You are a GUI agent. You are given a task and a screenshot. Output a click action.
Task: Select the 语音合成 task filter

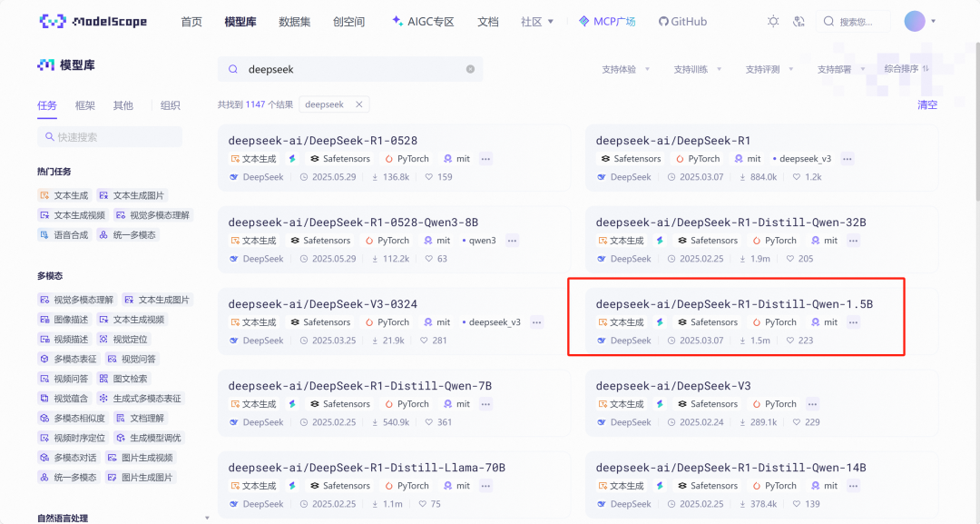pos(64,235)
